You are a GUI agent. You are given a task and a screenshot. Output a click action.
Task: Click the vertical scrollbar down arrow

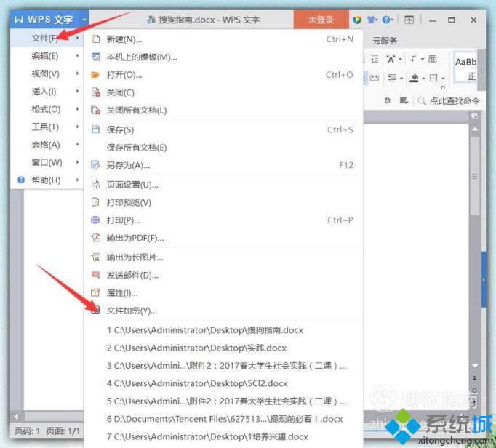[475, 365]
